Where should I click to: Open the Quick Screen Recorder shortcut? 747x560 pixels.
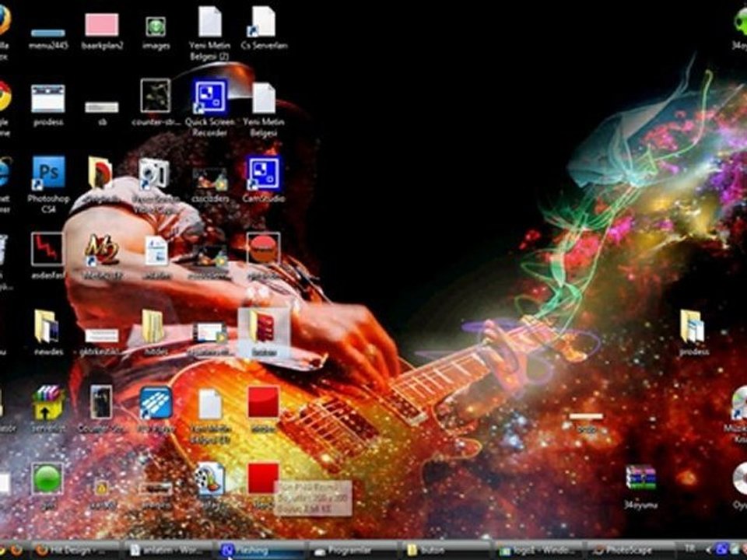209,96
